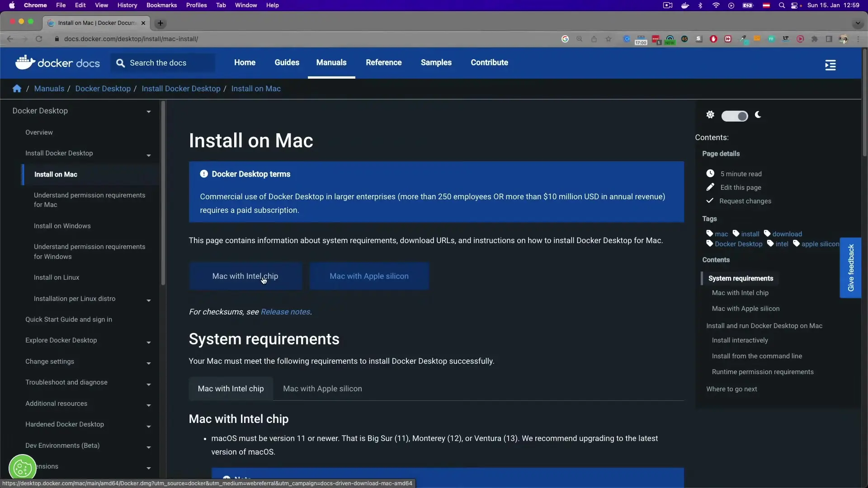This screenshot has height=488, width=868.
Task: Open the right sidebar menu toggle icon
Action: pyautogui.click(x=830, y=66)
